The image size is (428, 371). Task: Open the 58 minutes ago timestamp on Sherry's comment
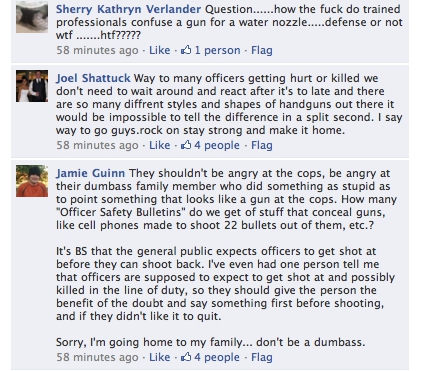click(x=97, y=50)
